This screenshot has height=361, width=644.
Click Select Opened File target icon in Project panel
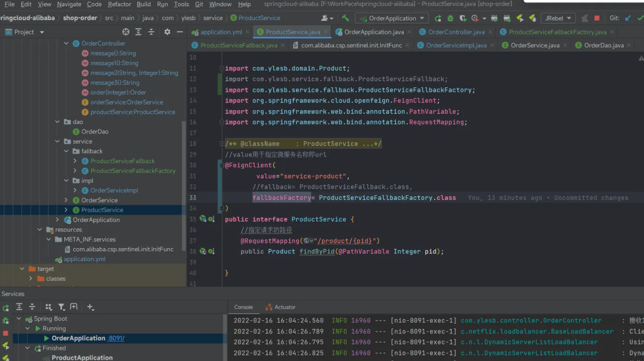click(126, 32)
